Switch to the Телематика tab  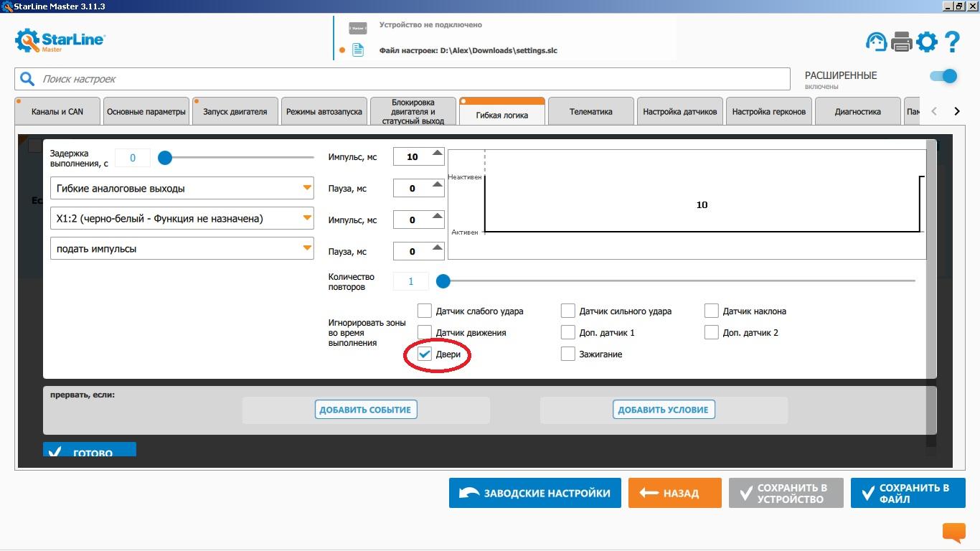[x=591, y=112]
